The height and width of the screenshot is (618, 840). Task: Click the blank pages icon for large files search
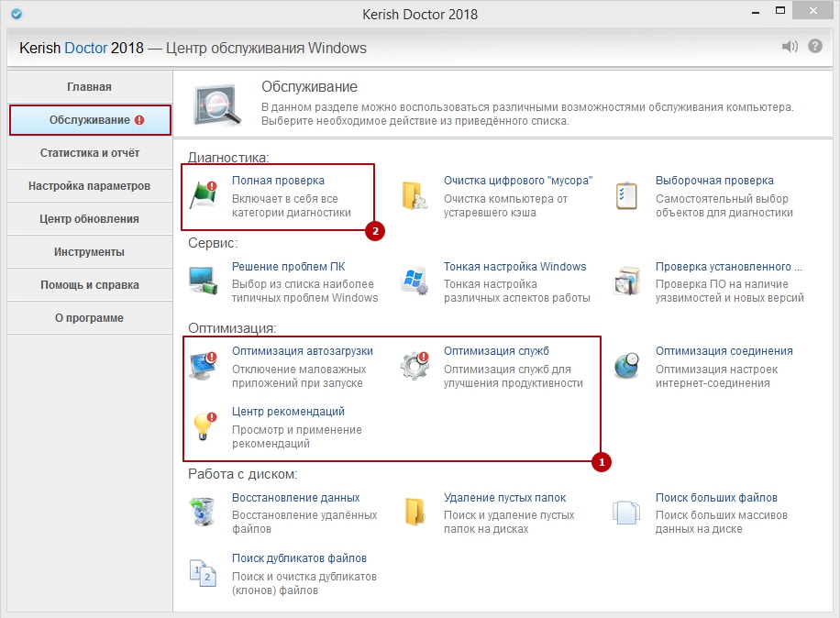626,513
